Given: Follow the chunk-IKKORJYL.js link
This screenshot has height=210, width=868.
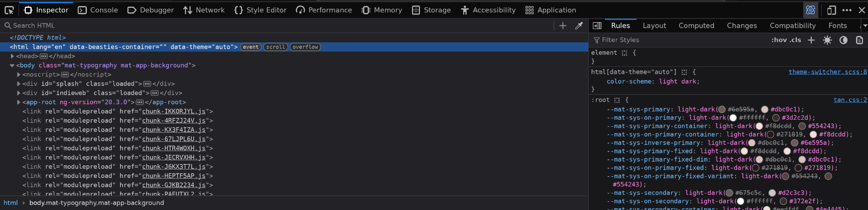Looking at the screenshot, I should [174, 111].
